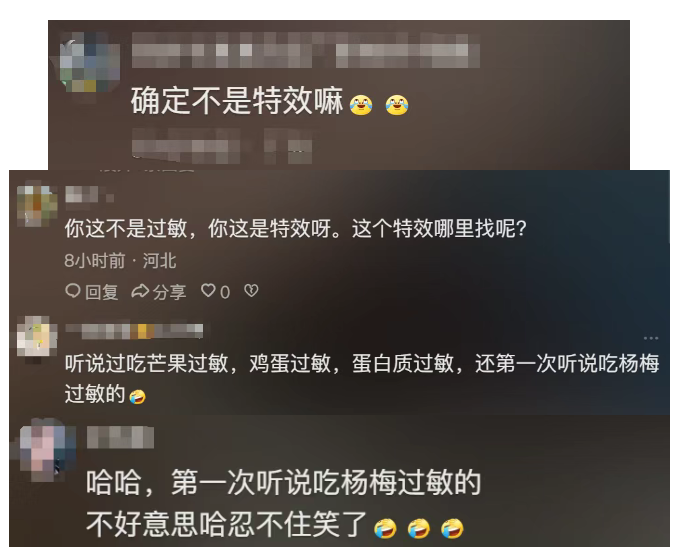Open the avatar beside the Hebei comment
Screen dimensions: 679x558
click(x=37, y=206)
